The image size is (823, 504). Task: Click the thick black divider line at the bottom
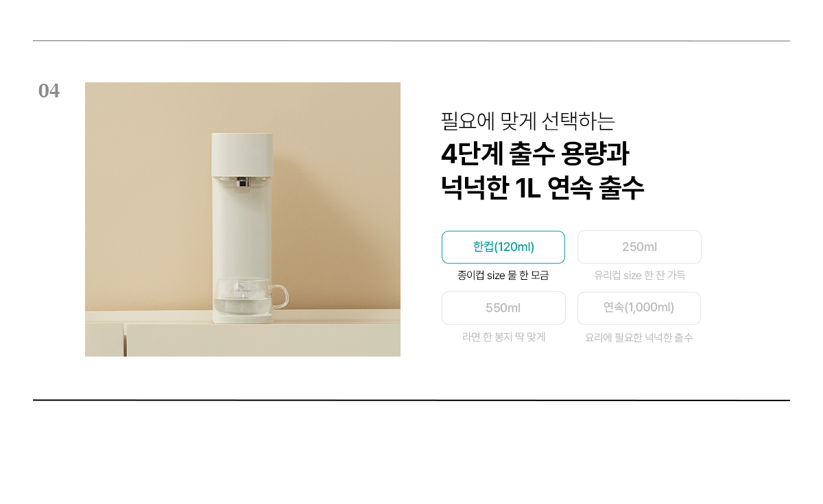pyautogui.click(x=411, y=400)
